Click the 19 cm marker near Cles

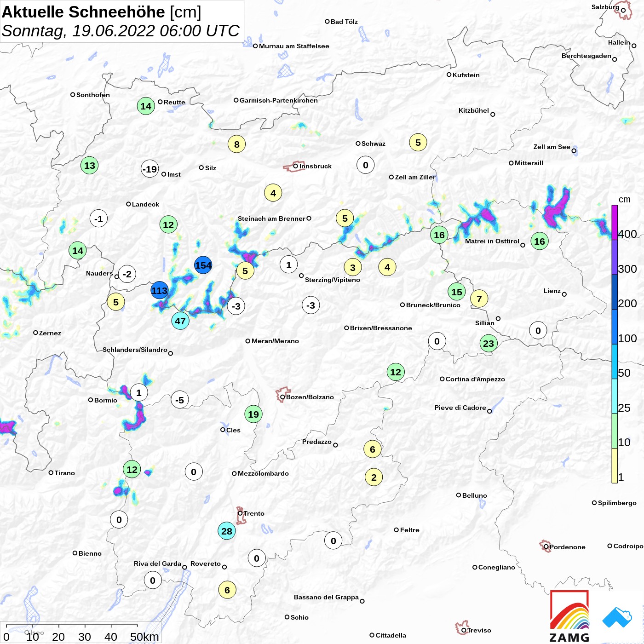253,414
